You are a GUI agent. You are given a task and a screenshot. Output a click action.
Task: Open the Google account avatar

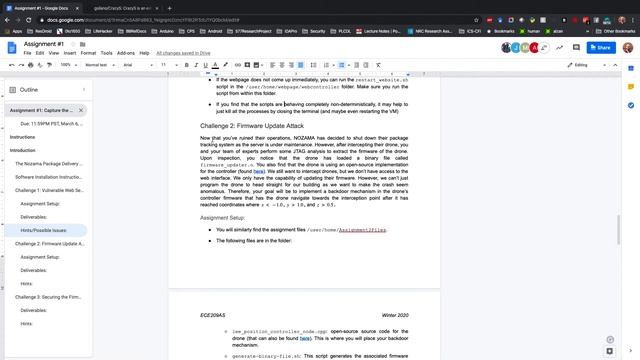coord(628,48)
